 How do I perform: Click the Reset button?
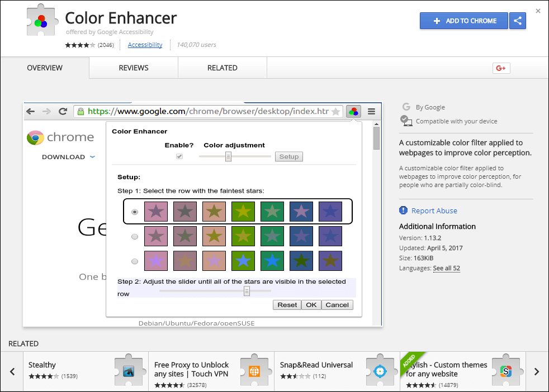click(x=287, y=305)
